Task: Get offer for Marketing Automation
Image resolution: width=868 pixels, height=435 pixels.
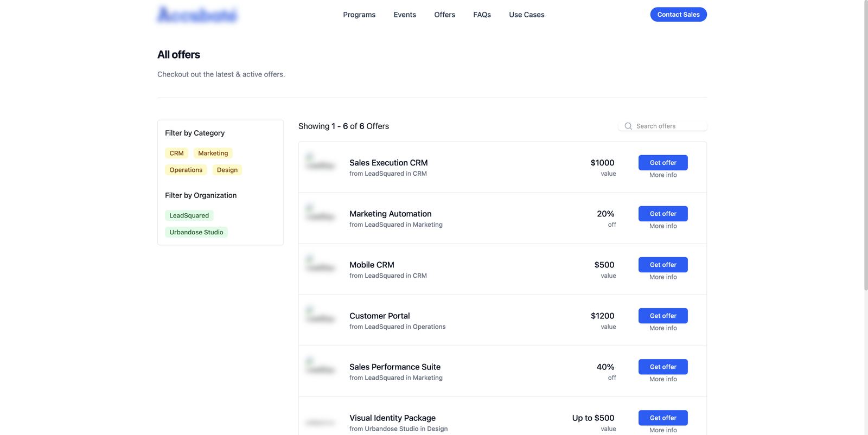Action: [x=663, y=214]
